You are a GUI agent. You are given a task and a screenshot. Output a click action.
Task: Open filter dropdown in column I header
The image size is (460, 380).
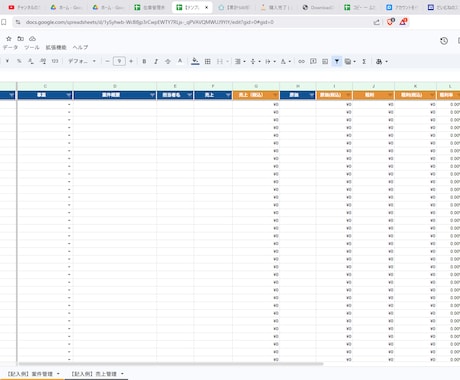click(348, 95)
